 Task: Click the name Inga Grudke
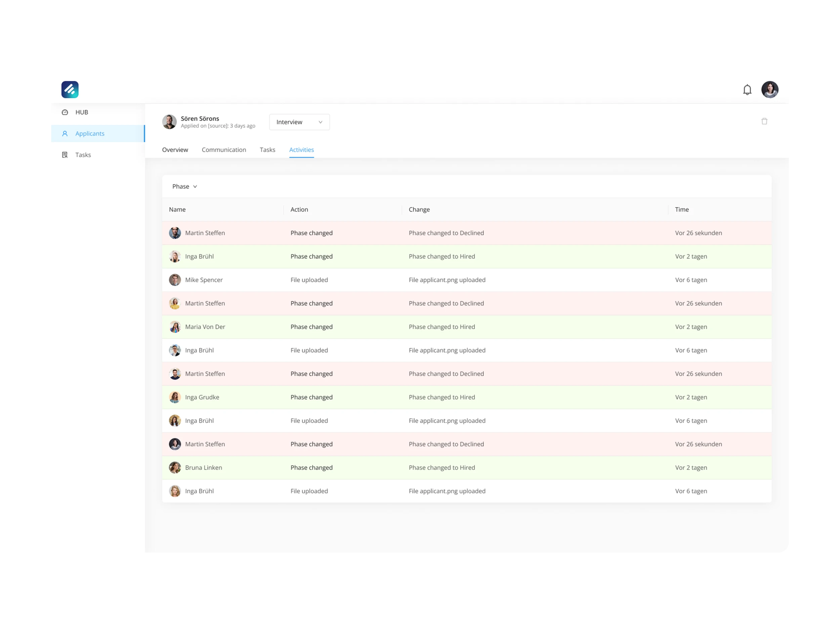click(x=202, y=397)
